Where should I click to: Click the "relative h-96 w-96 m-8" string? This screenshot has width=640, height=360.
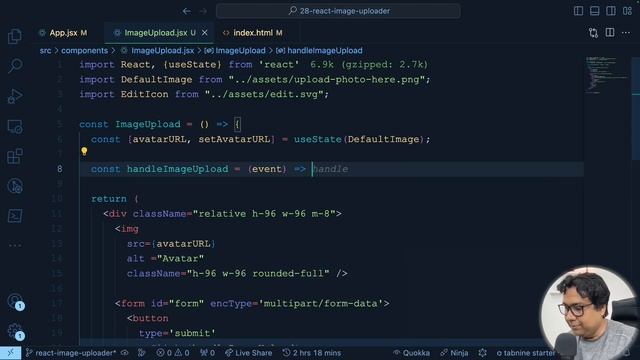(264, 214)
